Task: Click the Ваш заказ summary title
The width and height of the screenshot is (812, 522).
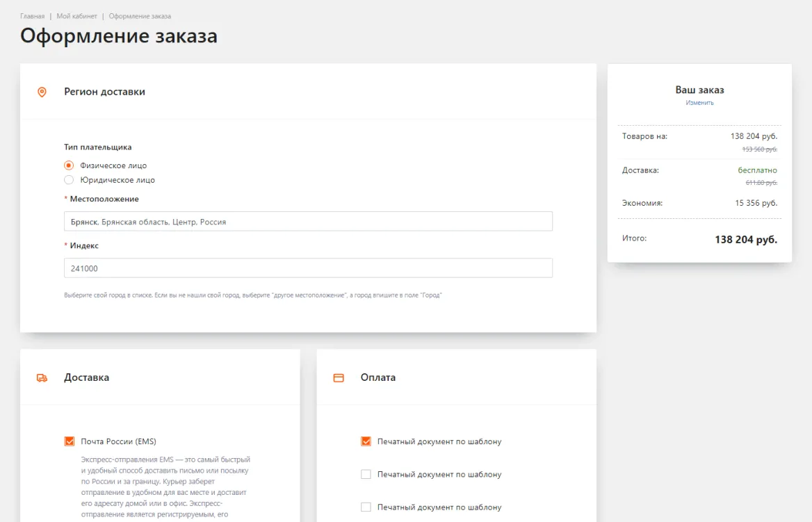Action: [x=699, y=90]
